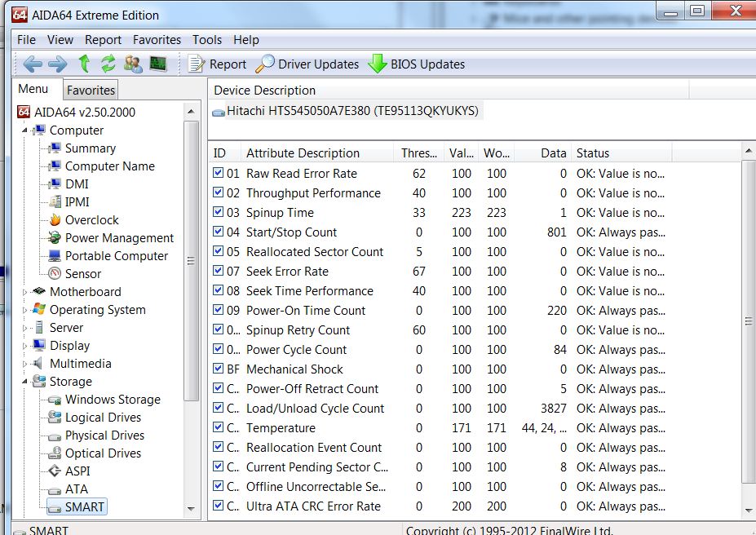Click the tree scrollbar down arrow
756x535 pixels.
(x=191, y=508)
